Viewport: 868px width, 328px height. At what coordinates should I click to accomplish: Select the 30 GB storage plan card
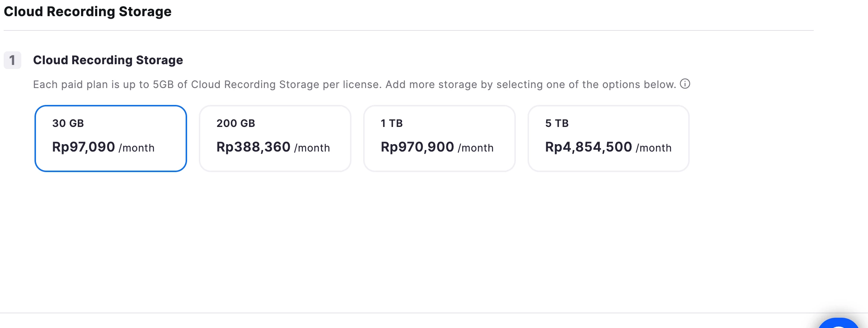[x=110, y=138]
